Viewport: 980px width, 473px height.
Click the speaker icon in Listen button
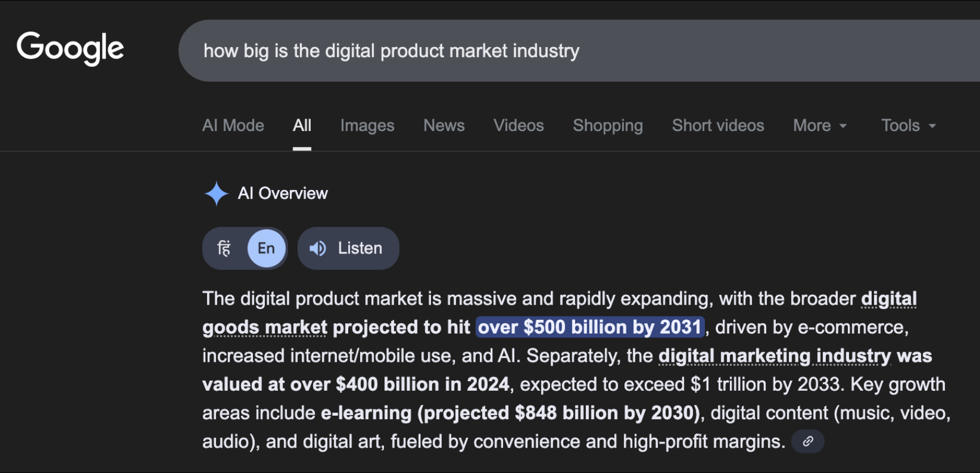tap(318, 248)
